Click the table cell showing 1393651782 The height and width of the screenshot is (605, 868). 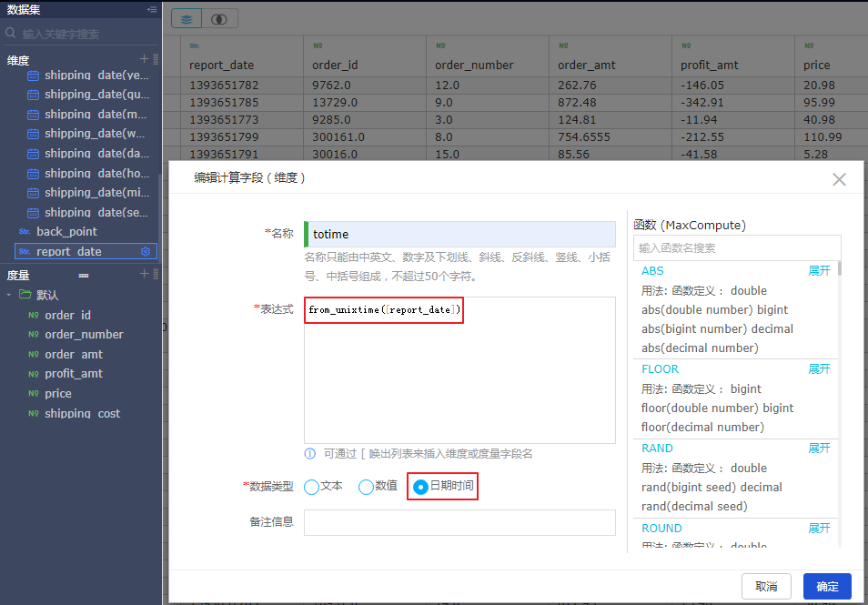[242, 86]
